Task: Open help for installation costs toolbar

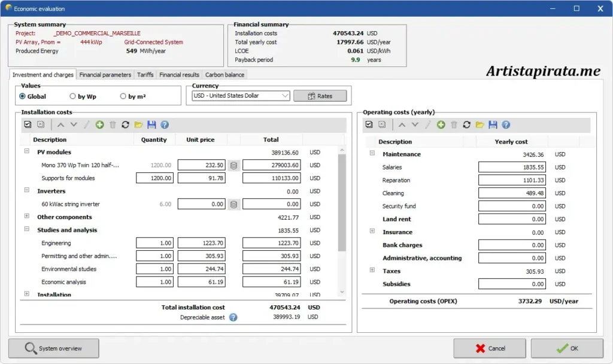Action: click(164, 125)
